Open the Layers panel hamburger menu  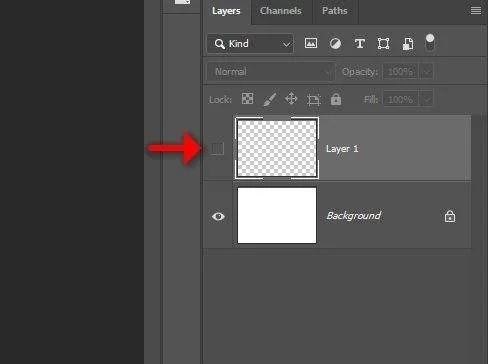[476, 11]
